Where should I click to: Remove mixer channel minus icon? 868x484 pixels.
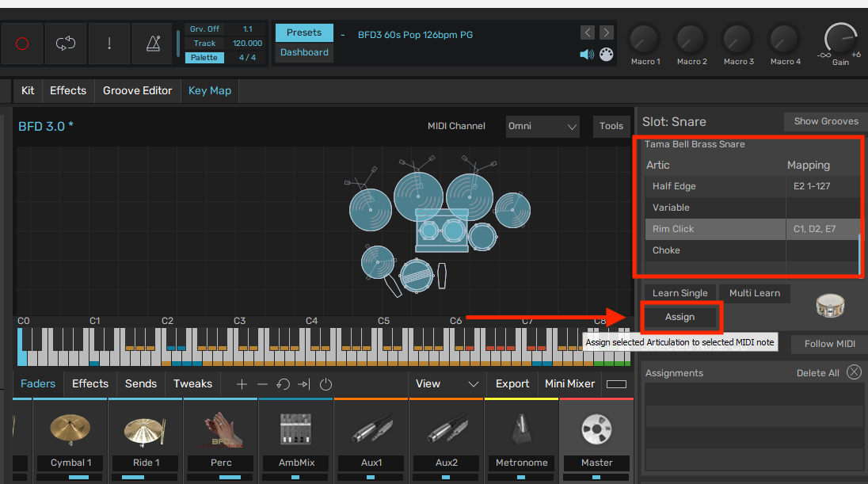pyautogui.click(x=262, y=383)
